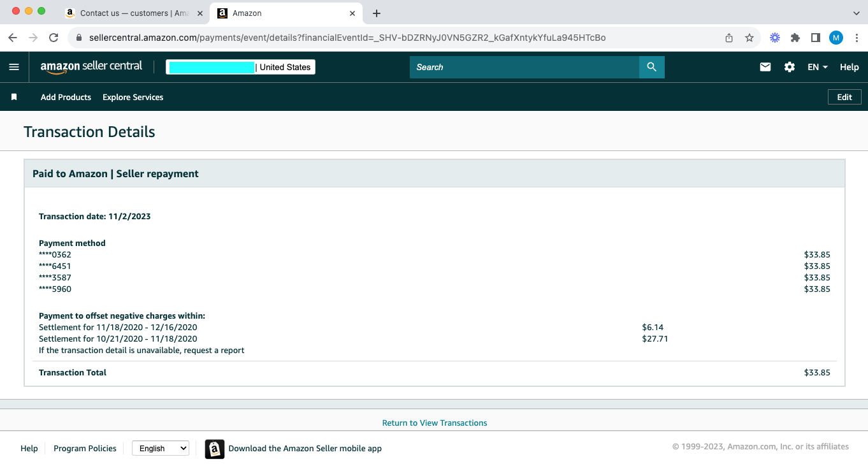Click the request a report text
This screenshot has height=471, width=868.
click(214, 351)
